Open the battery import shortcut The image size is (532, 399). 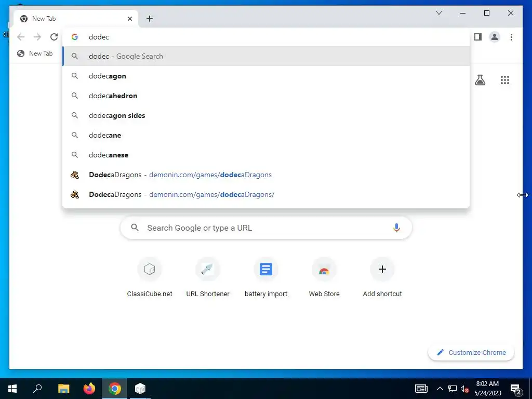[266, 277]
